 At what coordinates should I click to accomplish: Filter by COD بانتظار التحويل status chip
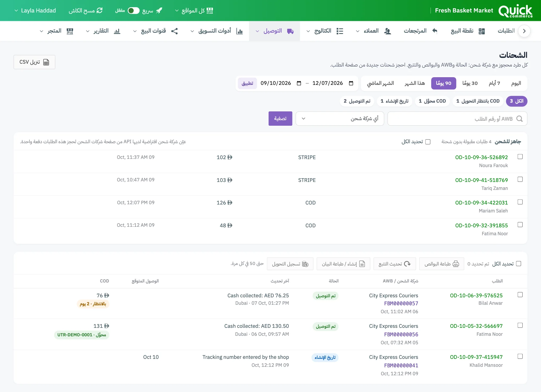(x=478, y=101)
